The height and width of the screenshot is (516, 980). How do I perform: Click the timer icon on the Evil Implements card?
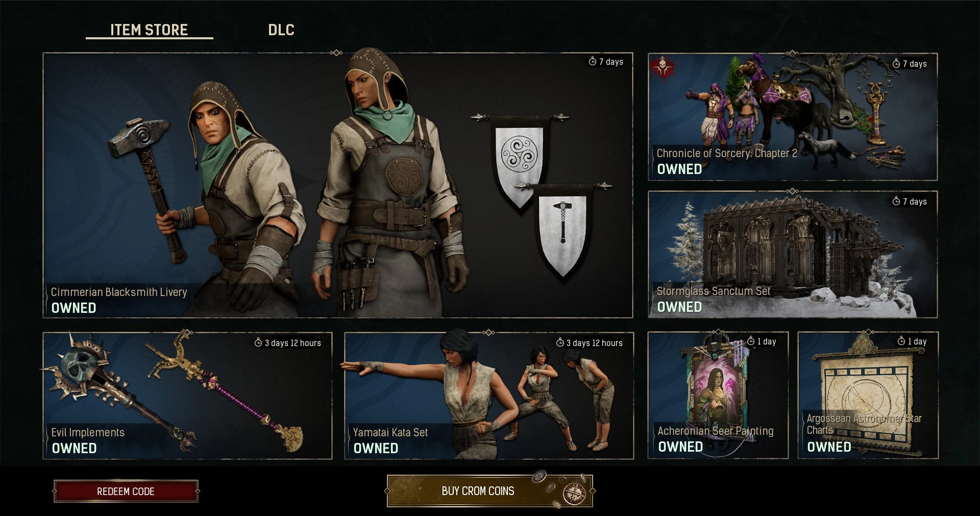[258, 342]
